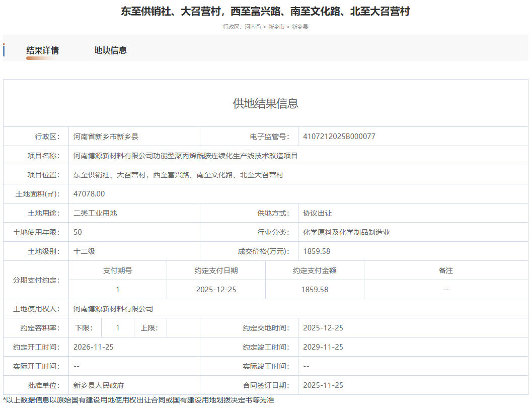
Task: Click the 约定支付日期 column header
Action: coord(216,270)
